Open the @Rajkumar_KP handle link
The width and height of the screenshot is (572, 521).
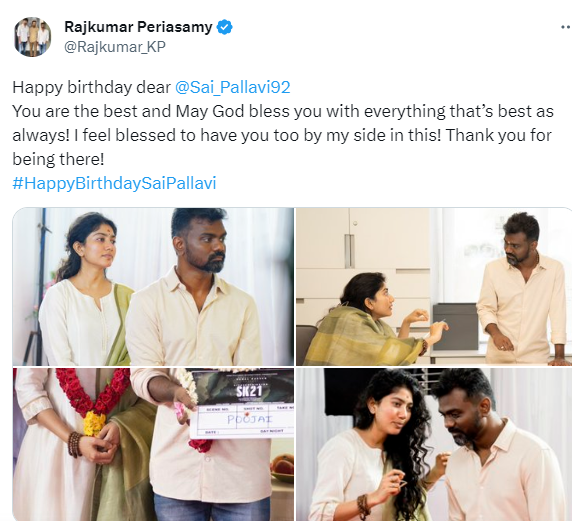(x=115, y=47)
